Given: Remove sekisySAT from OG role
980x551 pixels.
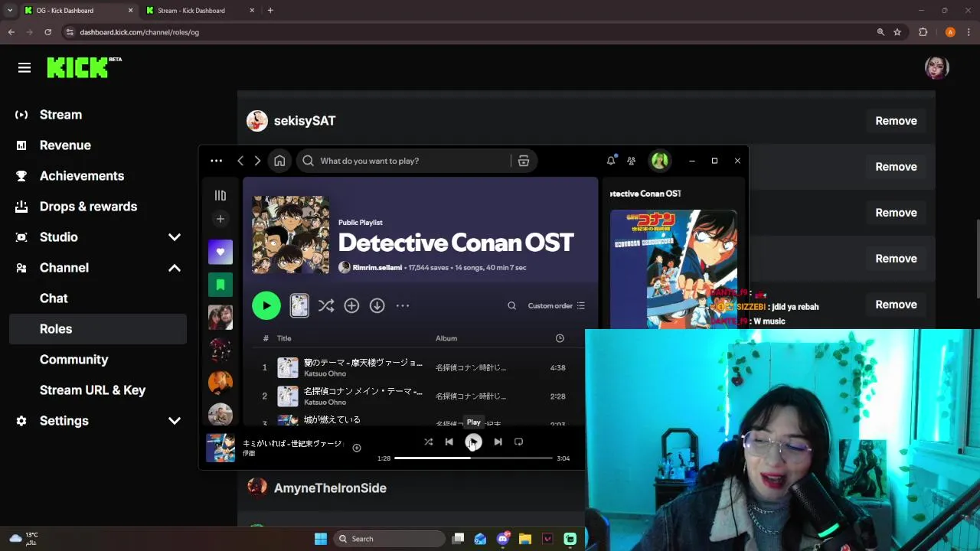Looking at the screenshot, I should tap(896, 121).
